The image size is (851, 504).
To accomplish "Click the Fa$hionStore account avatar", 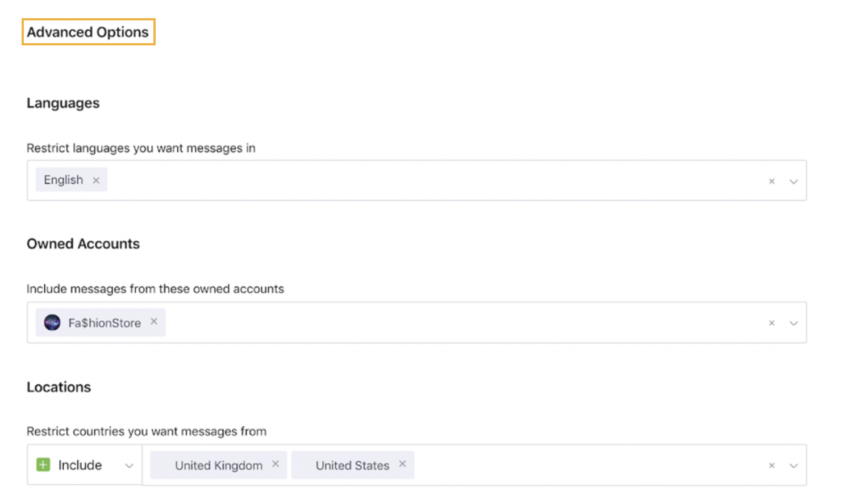I will [x=52, y=322].
